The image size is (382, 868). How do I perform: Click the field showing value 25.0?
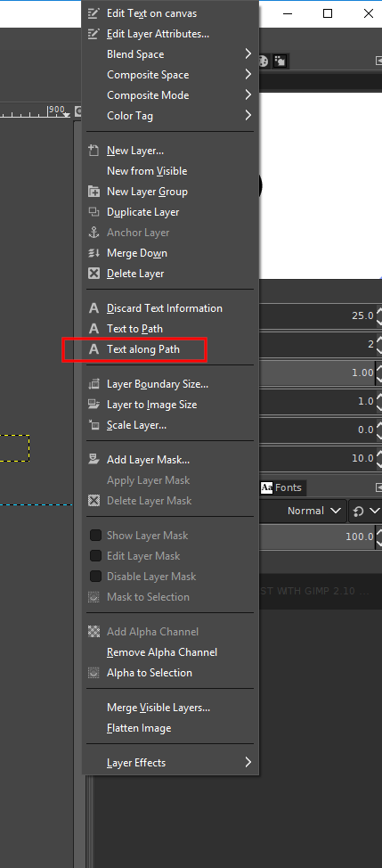pyautogui.click(x=318, y=315)
